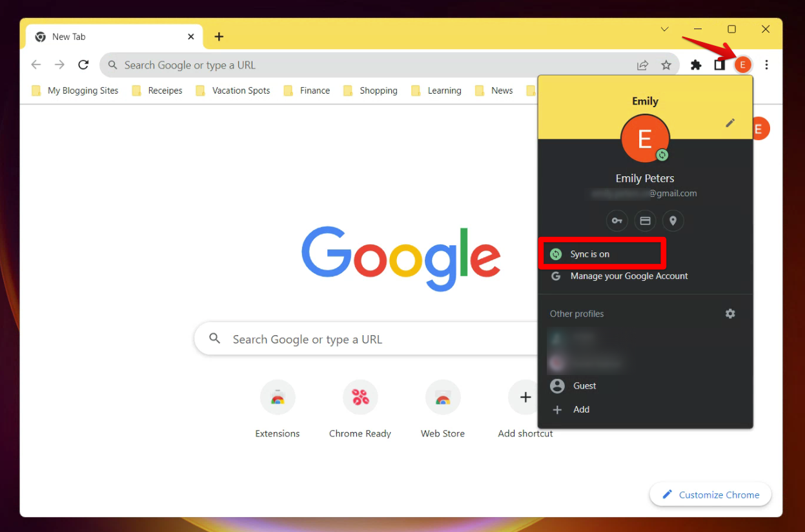Bookmark this tab with the star icon
This screenshot has height=532, width=805.
coord(666,65)
